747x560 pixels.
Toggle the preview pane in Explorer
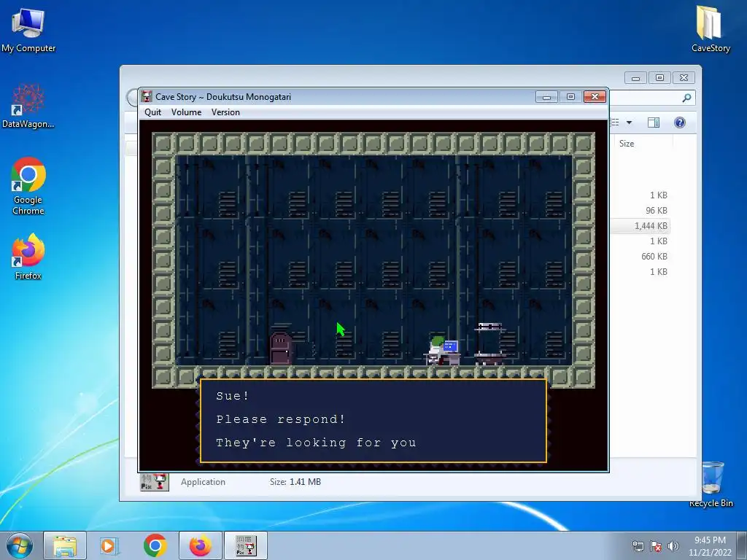[x=653, y=122]
